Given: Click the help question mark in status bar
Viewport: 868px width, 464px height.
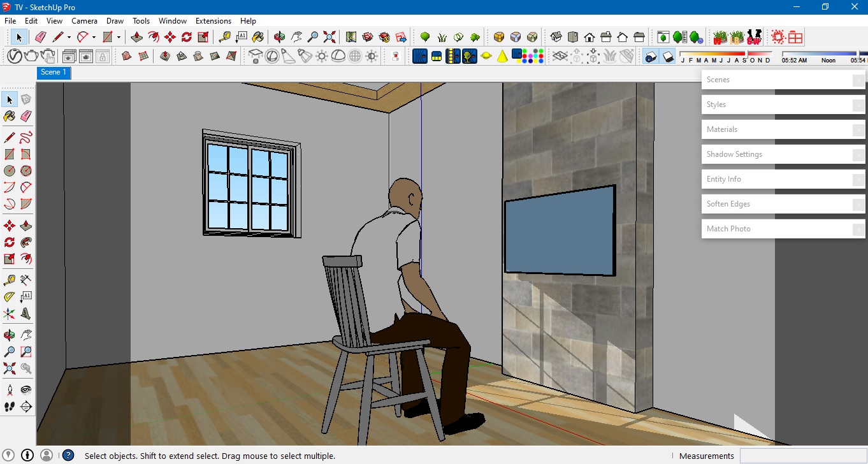Looking at the screenshot, I should coord(68,455).
